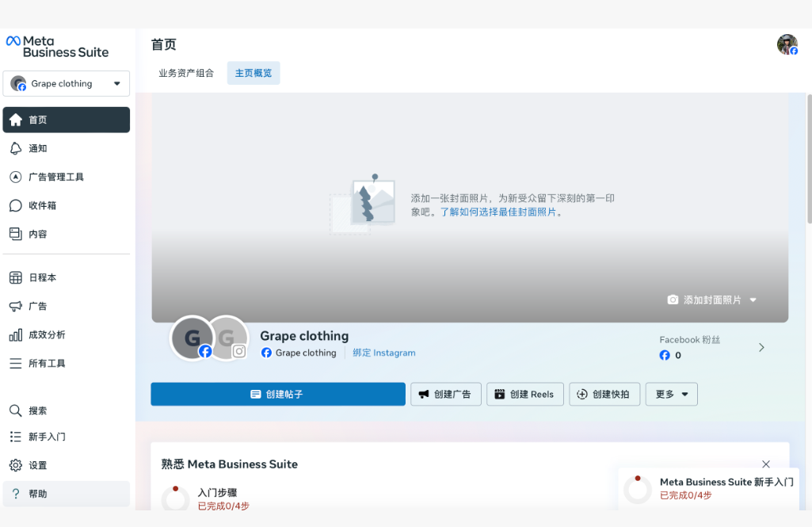Open 成效分析 bar chart icon

pyautogui.click(x=15, y=335)
